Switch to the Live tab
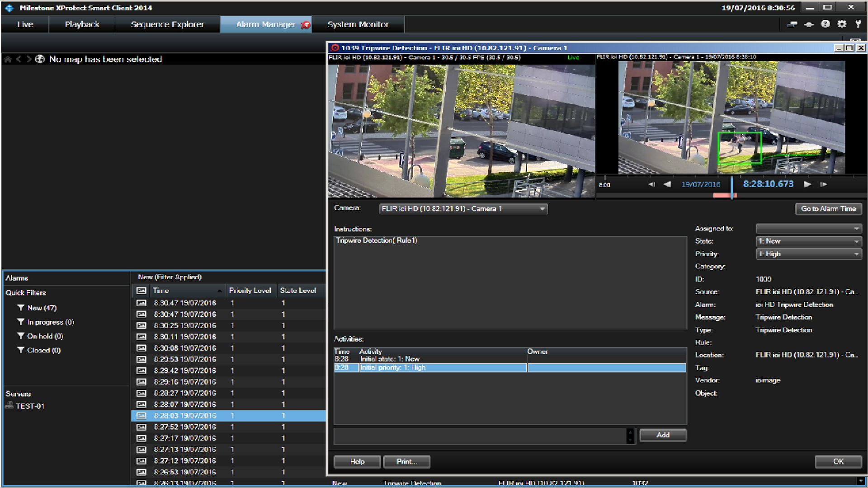This screenshot has width=868, height=488. click(x=25, y=24)
